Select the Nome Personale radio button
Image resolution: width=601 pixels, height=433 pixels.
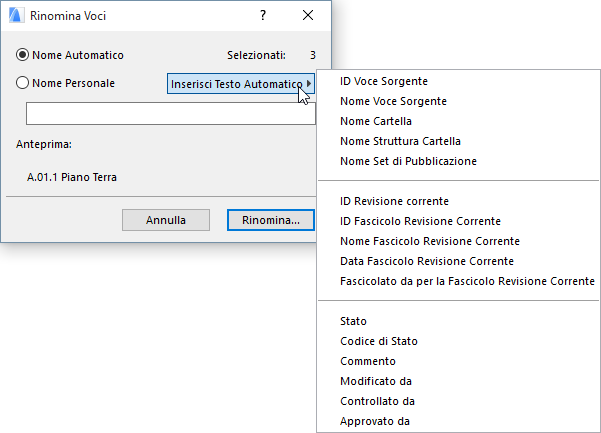coord(23,83)
